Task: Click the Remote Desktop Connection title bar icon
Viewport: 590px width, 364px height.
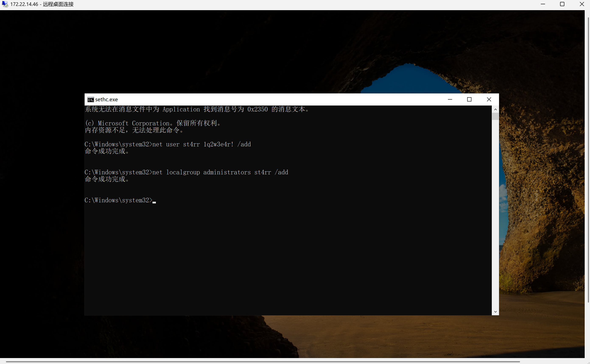Action: click(5, 4)
